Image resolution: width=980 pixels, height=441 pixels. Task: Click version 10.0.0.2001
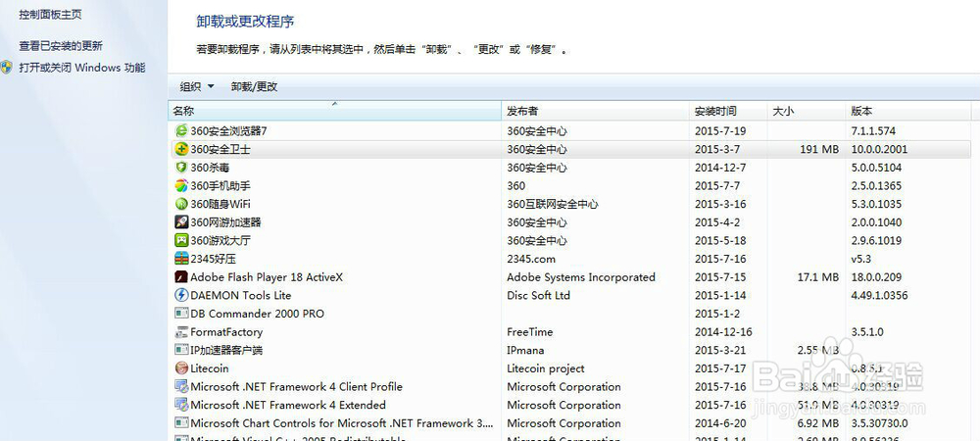(x=879, y=149)
